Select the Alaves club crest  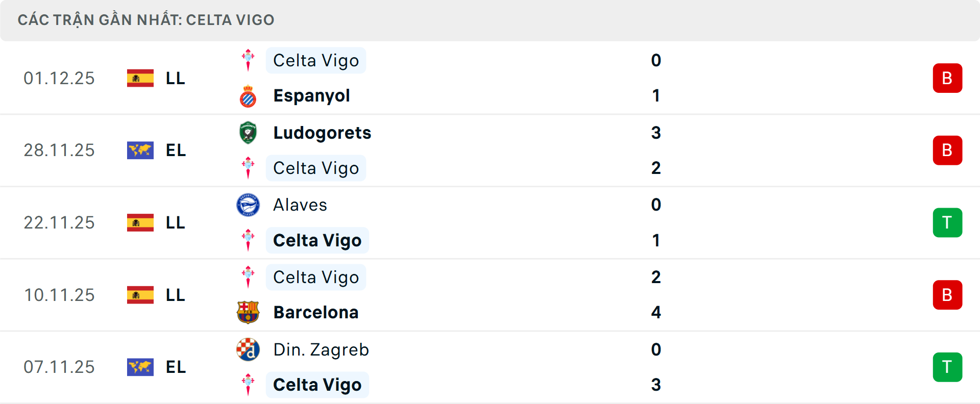coord(249,205)
